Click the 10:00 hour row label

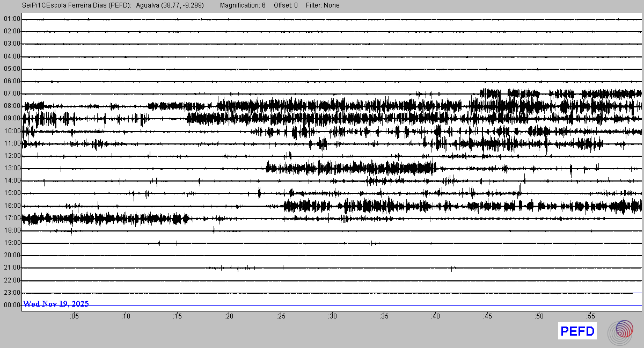click(x=11, y=131)
